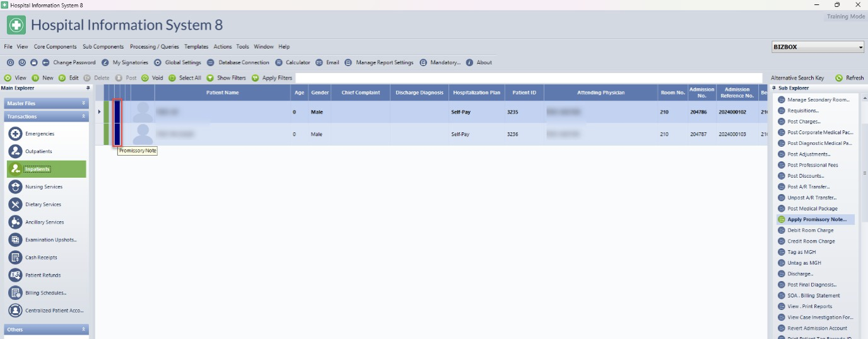Image resolution: width=868 pixels, height=339 pixels.
Task: Click the Refresh icon
Action: [838, 78]
